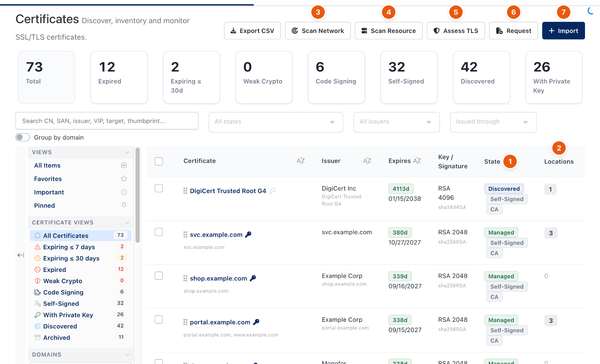Click the certificate search field
Image resolution: width=600 pixels, height=364 pixels.
(x=107, y=121)
